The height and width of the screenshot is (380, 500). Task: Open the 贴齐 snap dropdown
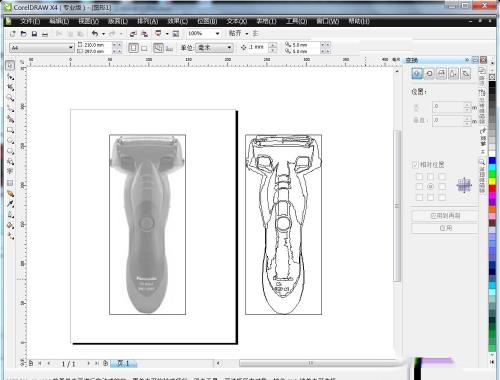click(x=247, y=33)
